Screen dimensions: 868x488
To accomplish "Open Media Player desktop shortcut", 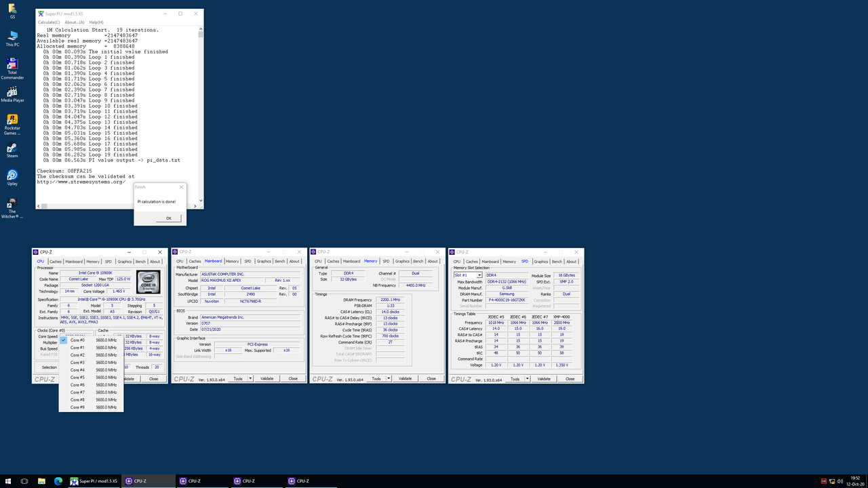I will pos(12,94).
